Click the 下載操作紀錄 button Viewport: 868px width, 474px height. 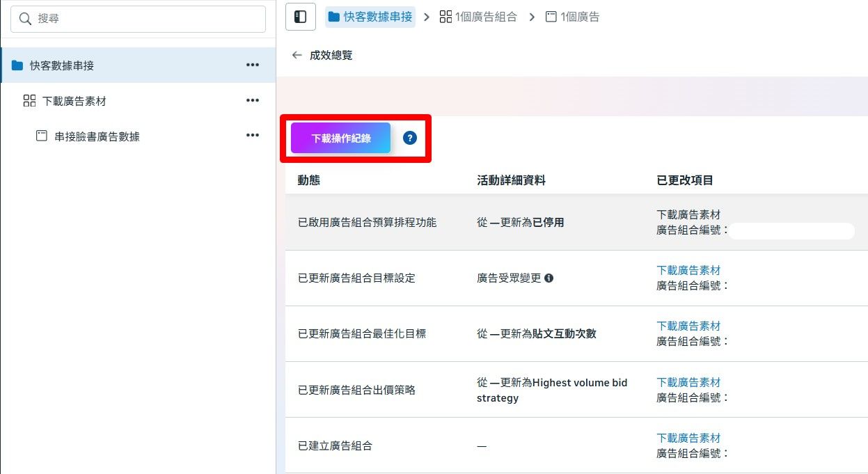340,138
